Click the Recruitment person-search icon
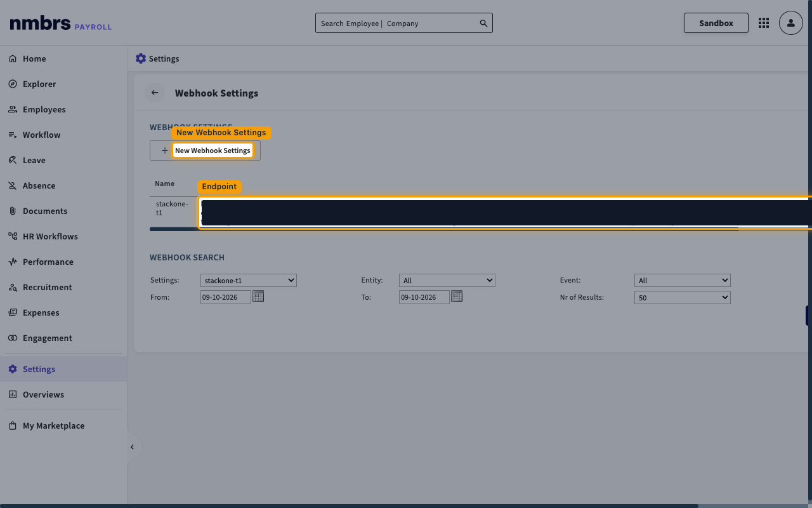This screenshot has width=812, height=508. tap(13, 287)
